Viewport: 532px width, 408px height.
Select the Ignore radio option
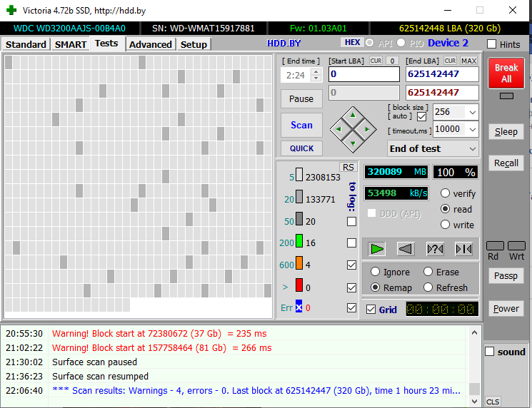coord(375,272)
